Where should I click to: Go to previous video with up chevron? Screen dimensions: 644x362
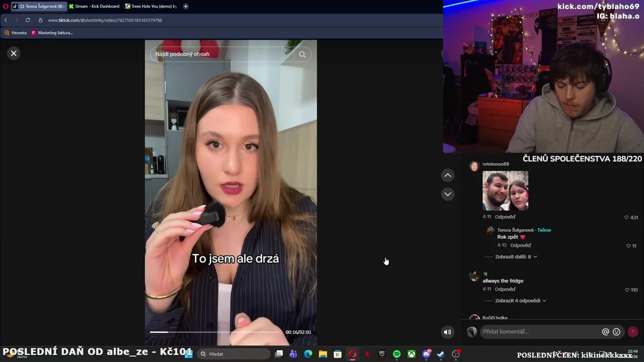coord(447,175)
